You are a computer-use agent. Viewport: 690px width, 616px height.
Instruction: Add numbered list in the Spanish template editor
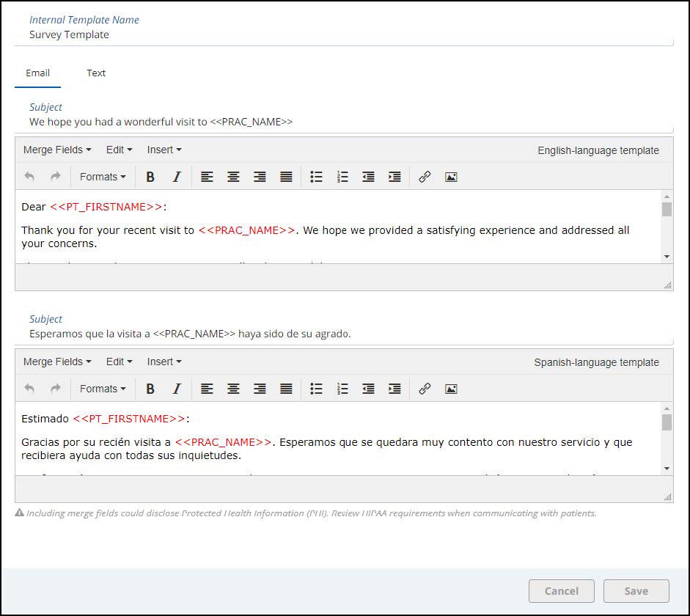(x=342, y=389)
